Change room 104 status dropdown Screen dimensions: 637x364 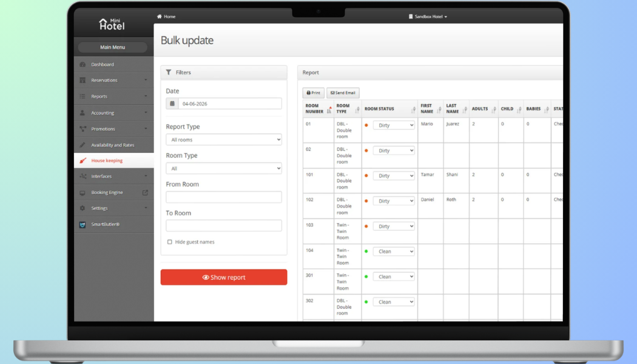coord(394,252)
